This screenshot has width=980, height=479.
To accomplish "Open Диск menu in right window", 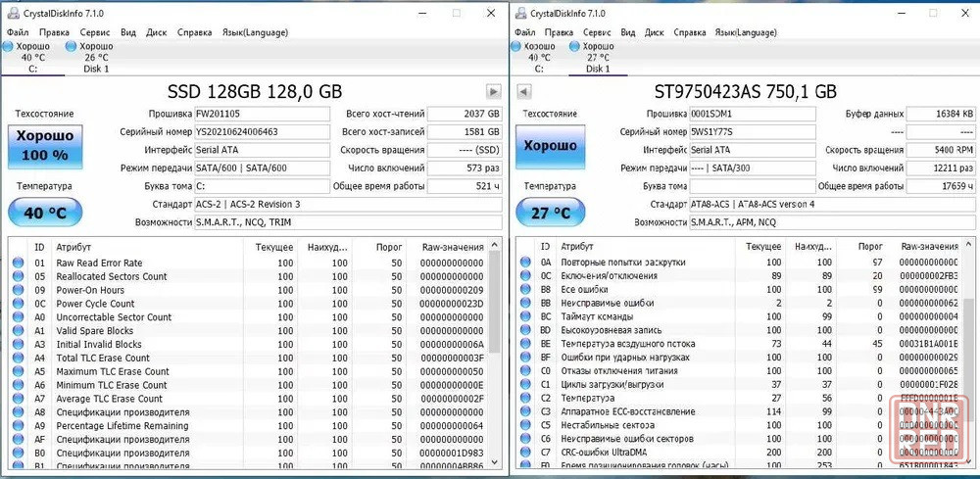I will (655, 32).
